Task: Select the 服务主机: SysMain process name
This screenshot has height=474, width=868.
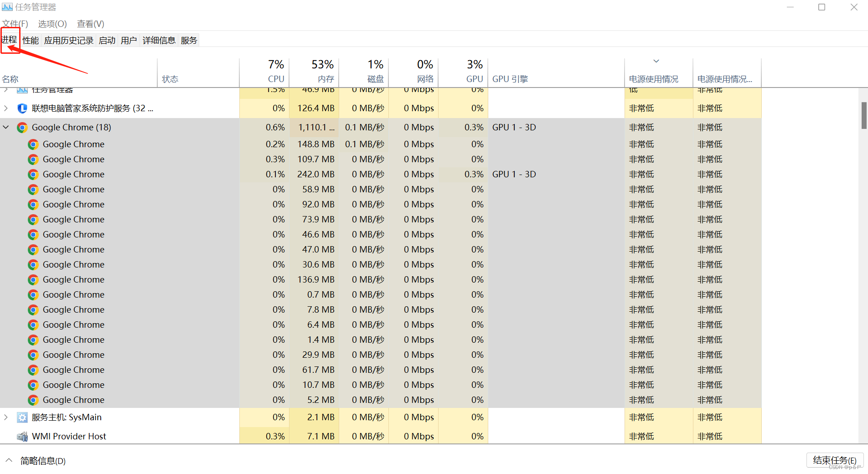Action: [67, 417]
